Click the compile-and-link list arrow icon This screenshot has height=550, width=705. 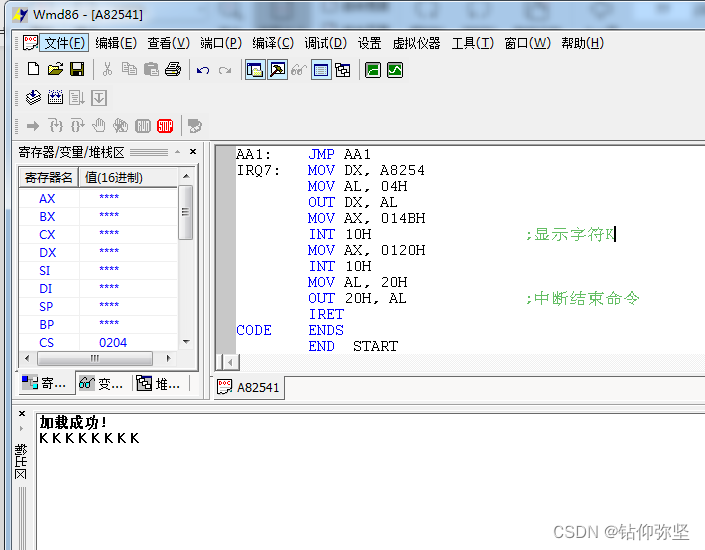point(77,98)
